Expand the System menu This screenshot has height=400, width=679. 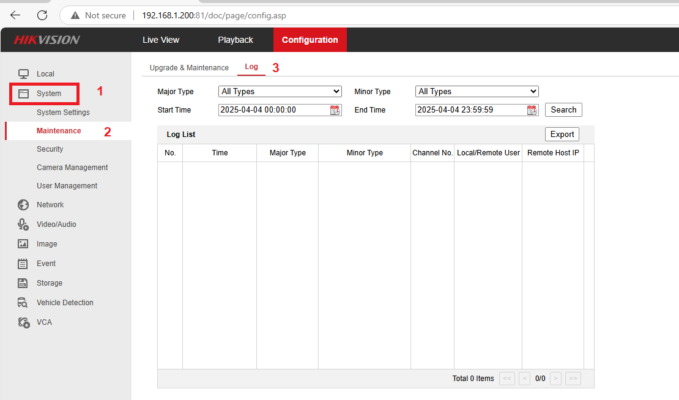click(49, 94)
